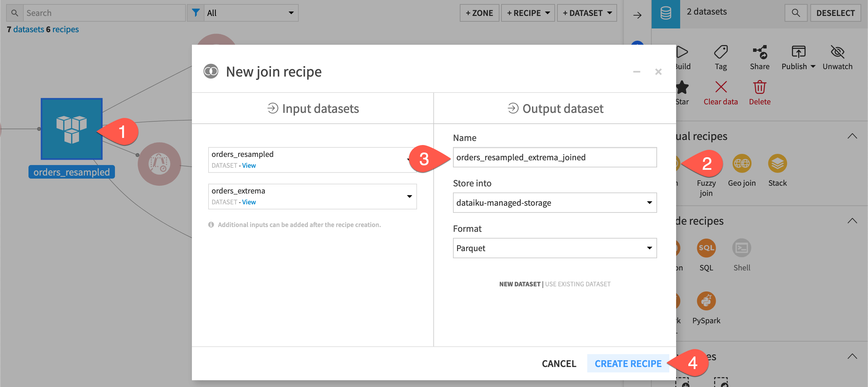868x387 pixels.
Task: Select the Stack recipe icon
Action: pyautogui.click(x=777, y=164)
